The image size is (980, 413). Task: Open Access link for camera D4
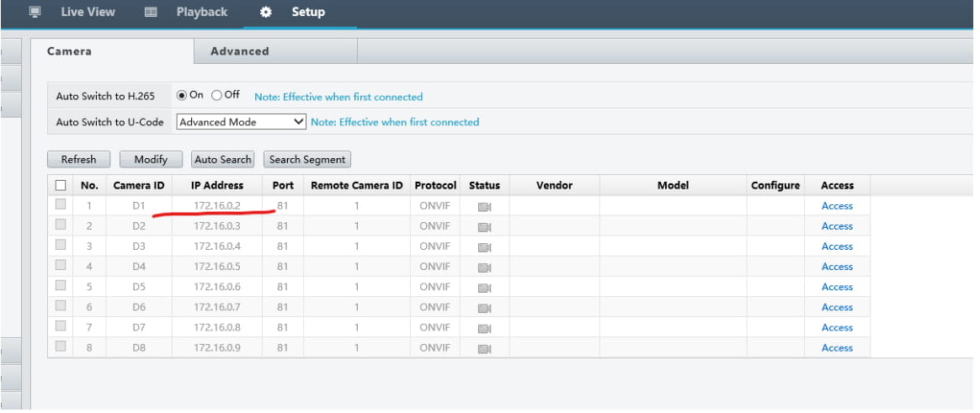(837, 267)
